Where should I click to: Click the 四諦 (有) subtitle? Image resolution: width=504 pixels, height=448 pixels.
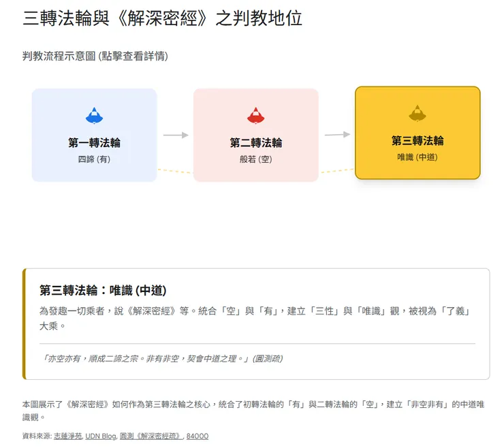94,159
